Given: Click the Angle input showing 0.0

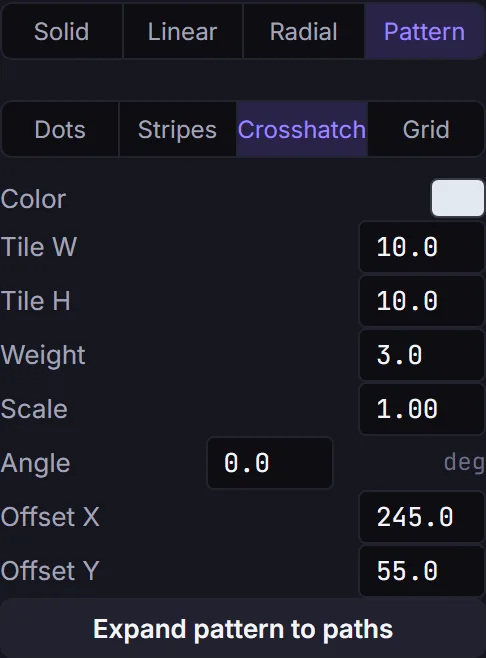Looking at the screenshot, I should click(270, 463).
